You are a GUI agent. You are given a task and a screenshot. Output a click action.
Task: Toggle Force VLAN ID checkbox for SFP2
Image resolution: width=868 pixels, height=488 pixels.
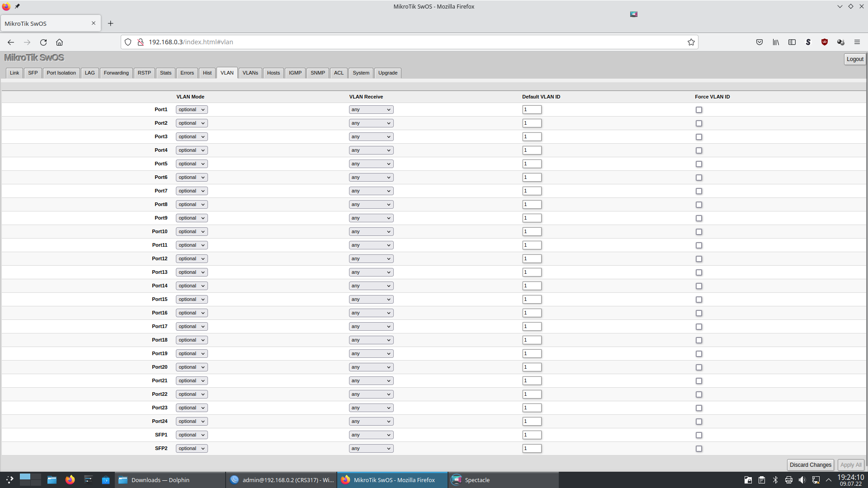[x=699, y=449]
